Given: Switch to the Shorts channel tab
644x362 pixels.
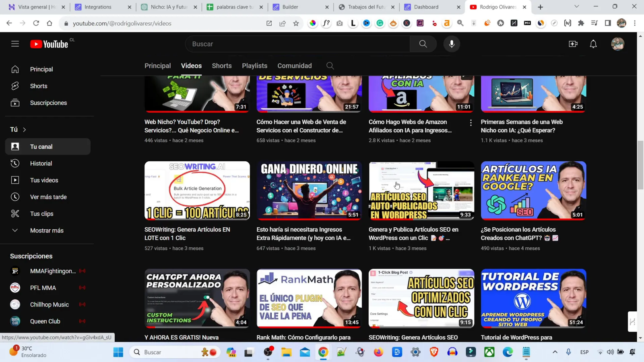Looking at the screenshot, I should pyautogui.click(x=222, y=66).
